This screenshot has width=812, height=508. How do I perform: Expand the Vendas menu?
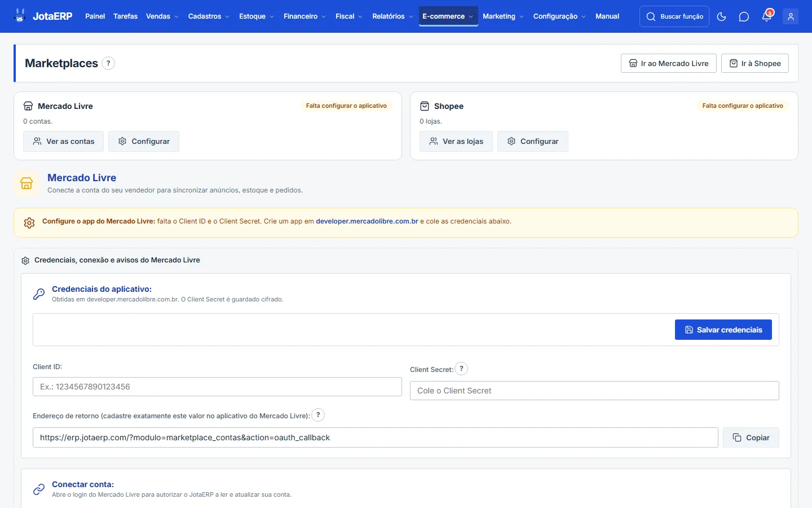(162, 16)
